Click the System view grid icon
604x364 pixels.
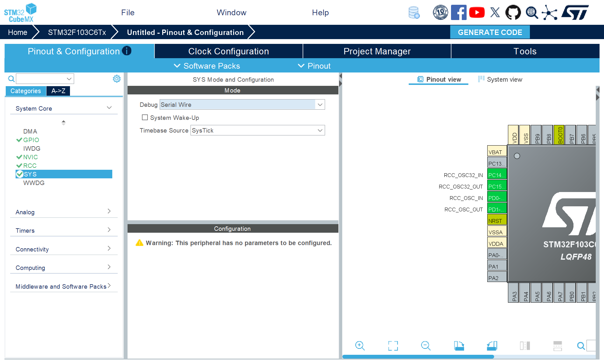[x=481, y=79]
